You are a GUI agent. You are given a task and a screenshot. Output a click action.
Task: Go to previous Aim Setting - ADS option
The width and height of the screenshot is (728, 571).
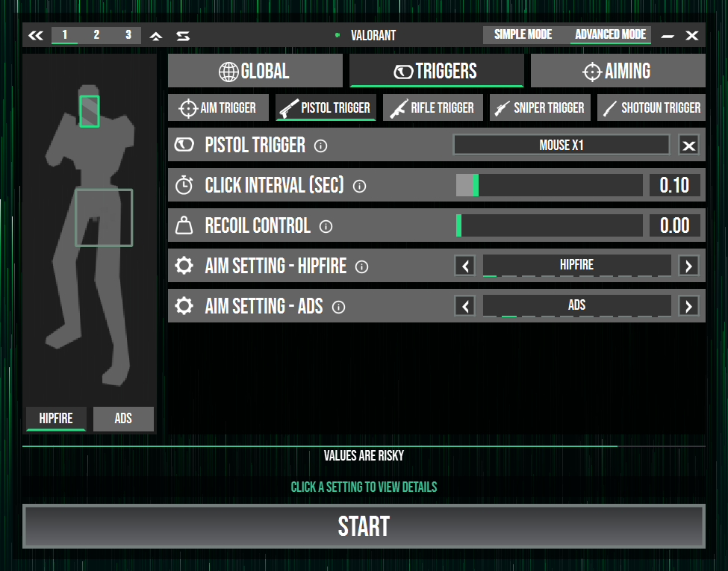click(465, 306)
